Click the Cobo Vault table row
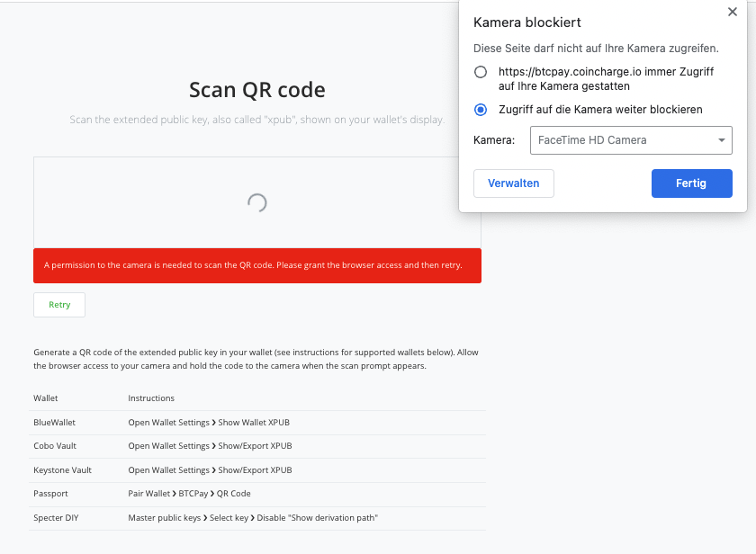The width and height of the screenshot is (756, 554). [x=257, y=446]
